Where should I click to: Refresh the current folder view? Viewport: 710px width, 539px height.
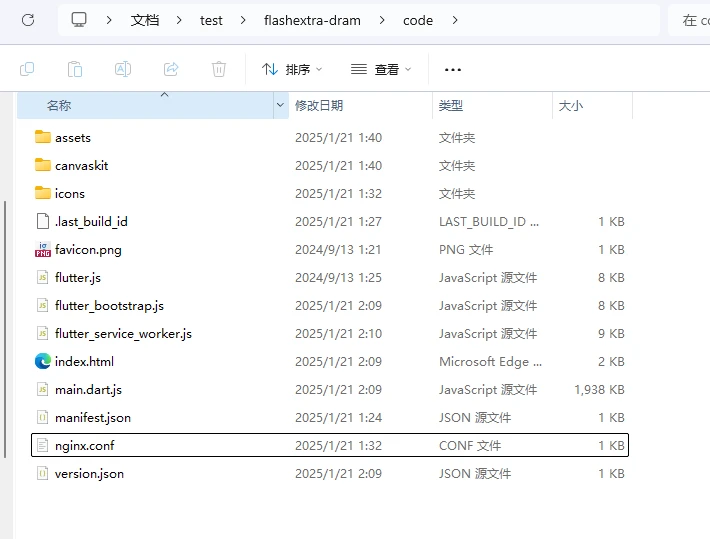click(28, 20)
